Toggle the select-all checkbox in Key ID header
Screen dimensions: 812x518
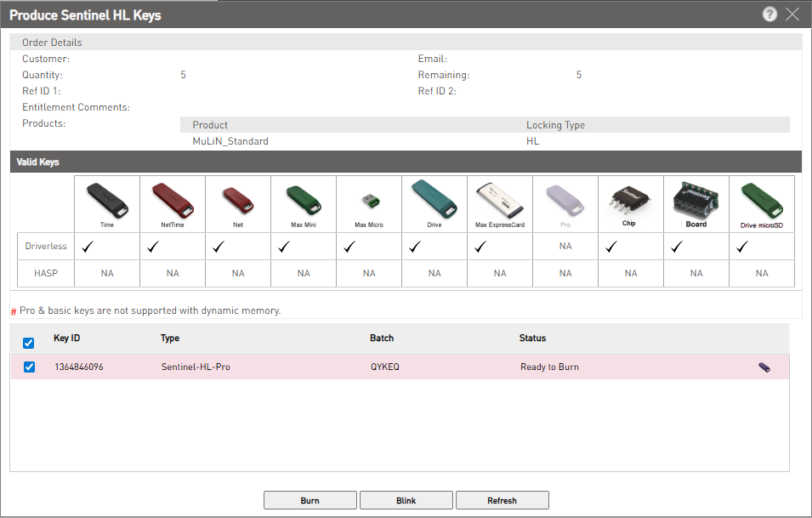[28, 343]
